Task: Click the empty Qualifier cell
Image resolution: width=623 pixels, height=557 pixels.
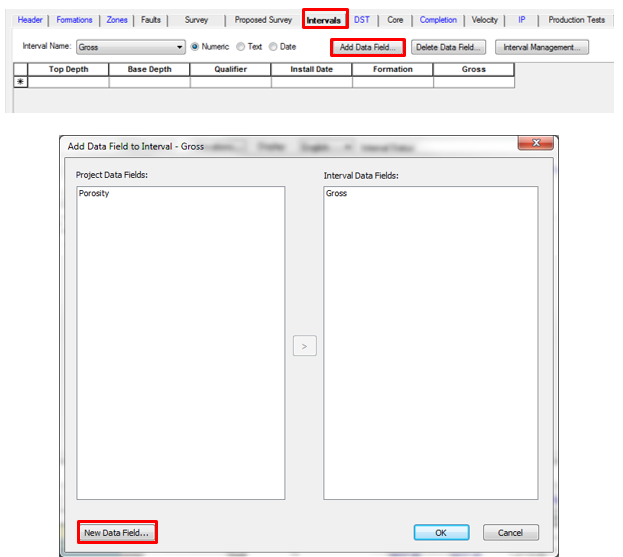Action: click(230, 82)
